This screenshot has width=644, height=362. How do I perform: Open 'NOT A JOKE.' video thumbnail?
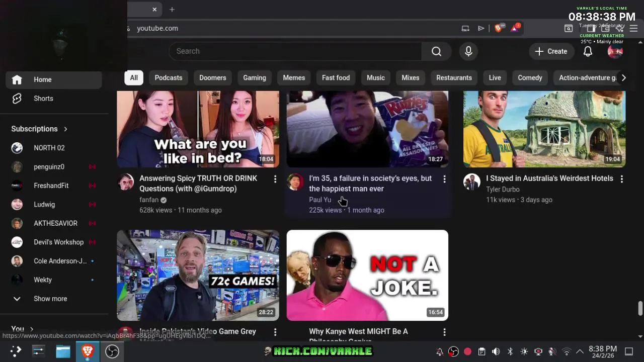point(367,276)
